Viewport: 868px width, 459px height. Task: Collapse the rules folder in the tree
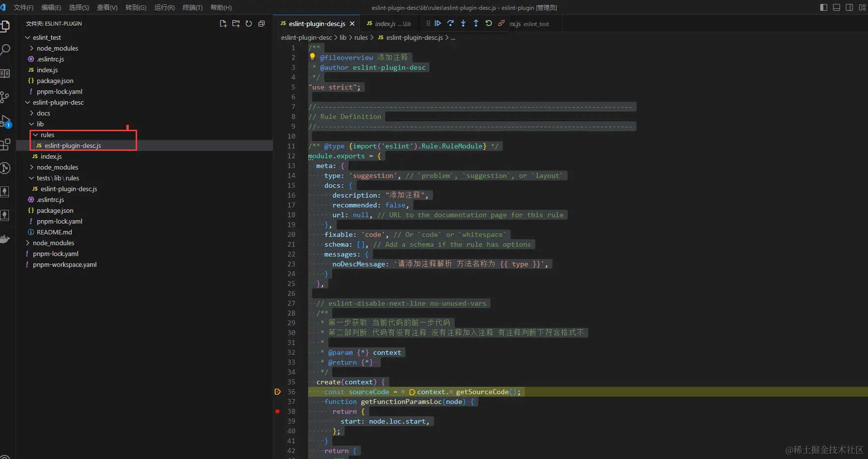click(35, 135)
